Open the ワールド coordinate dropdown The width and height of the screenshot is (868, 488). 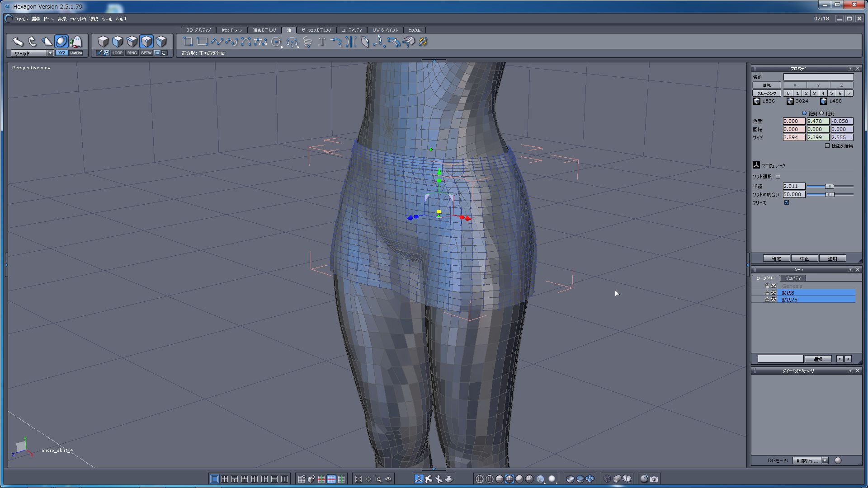click(50, 53)
